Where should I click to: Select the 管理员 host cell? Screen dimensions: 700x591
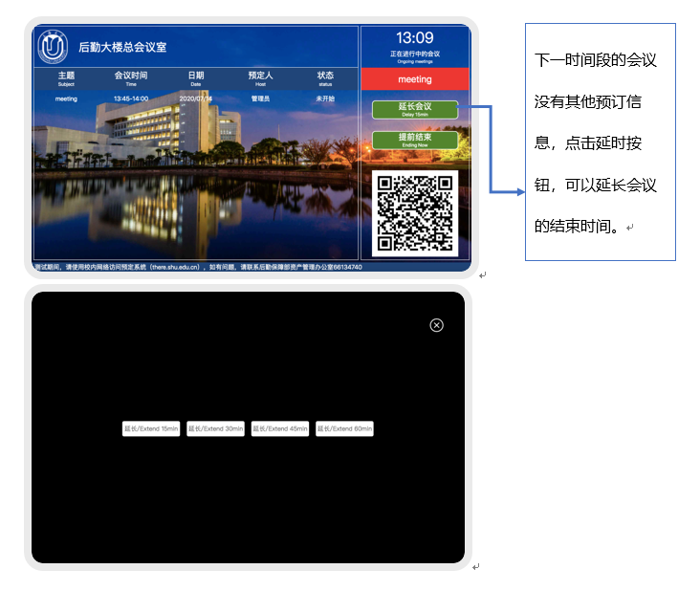point(260,98)
